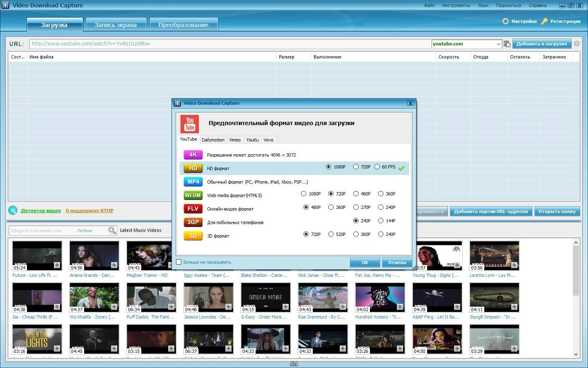Image resolution: width=588 pixels, height=368 pixels.
Task: Open the youtube.com site dropdown
Action: point(498,44)
